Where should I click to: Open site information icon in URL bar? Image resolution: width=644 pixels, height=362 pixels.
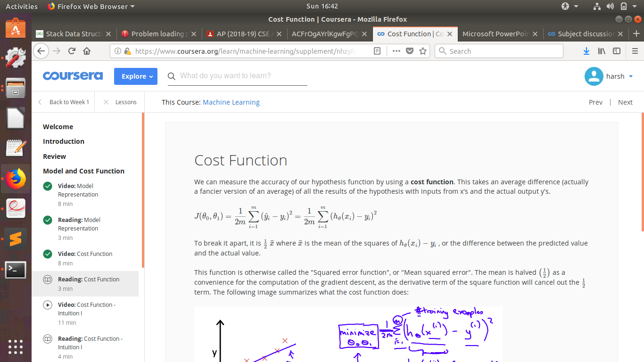[x=117, y=51]
